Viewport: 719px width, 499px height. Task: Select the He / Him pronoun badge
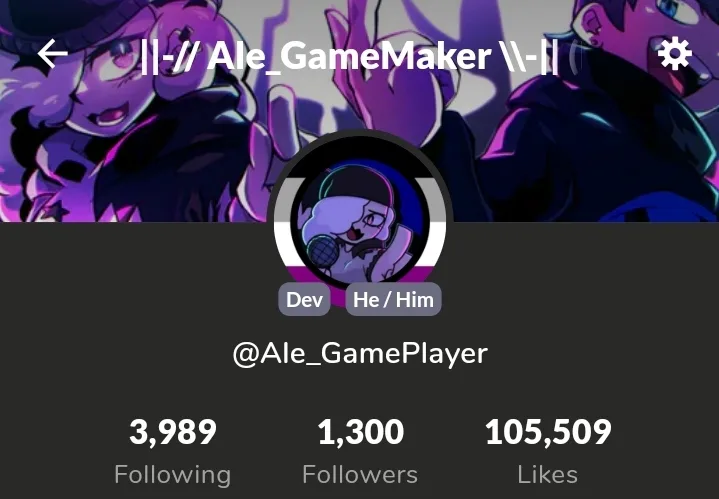[393, 299]
